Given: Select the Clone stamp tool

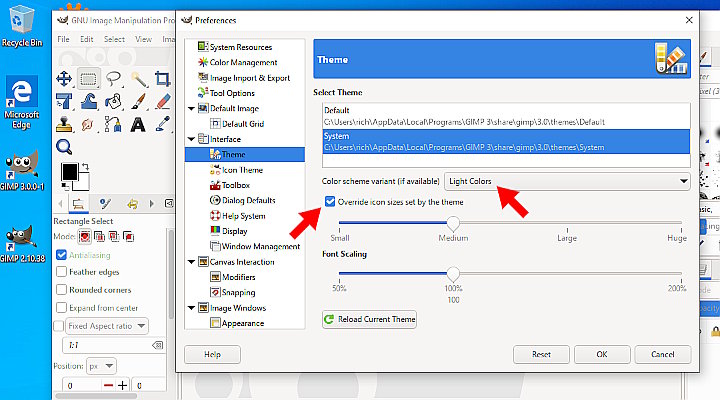Looking at the screenshot, I should [x=64, y=124].
